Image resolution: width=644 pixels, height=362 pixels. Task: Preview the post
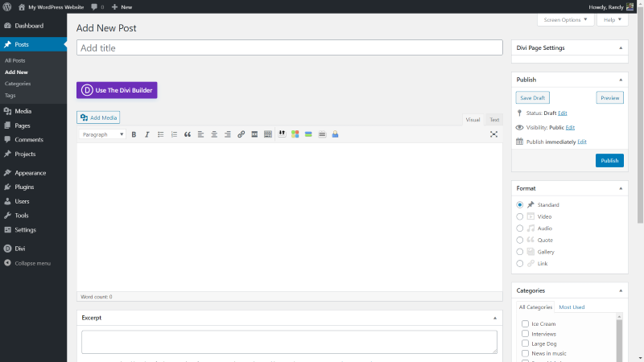609,97
